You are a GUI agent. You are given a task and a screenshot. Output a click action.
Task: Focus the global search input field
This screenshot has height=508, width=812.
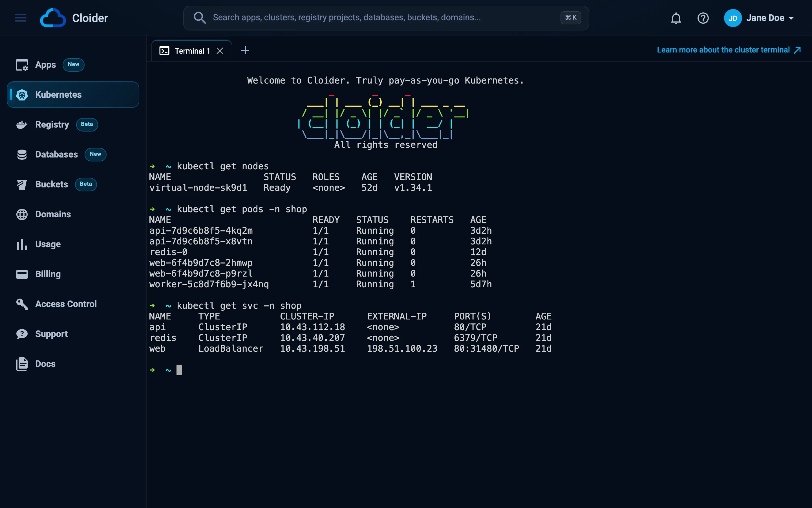[x=386, y=18]
